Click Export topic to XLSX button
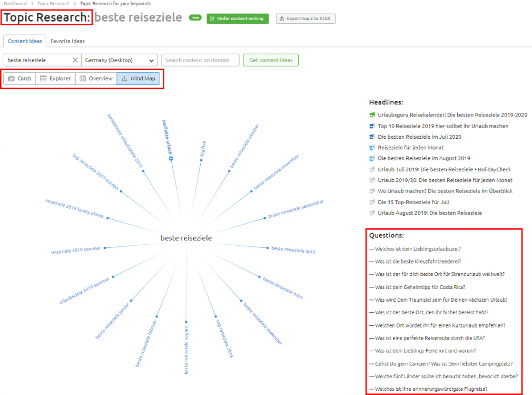This screenshot has height=395, width=532. pos(306,18)
